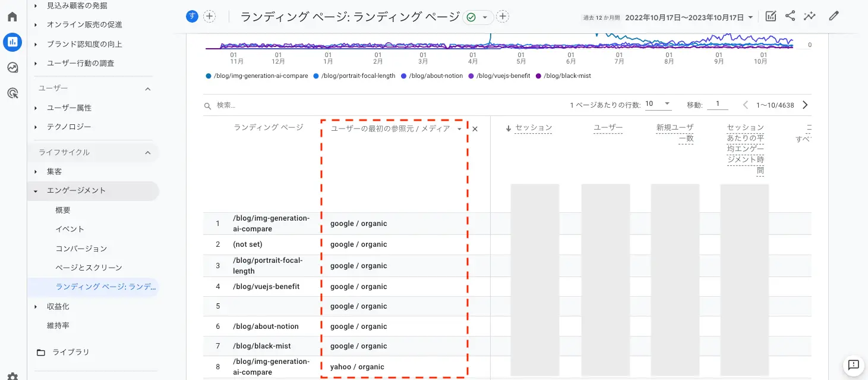The width and height of the screenshot is (868, 380).
Task: Open the report status dropdown arrow
Action: click(485, 17)
